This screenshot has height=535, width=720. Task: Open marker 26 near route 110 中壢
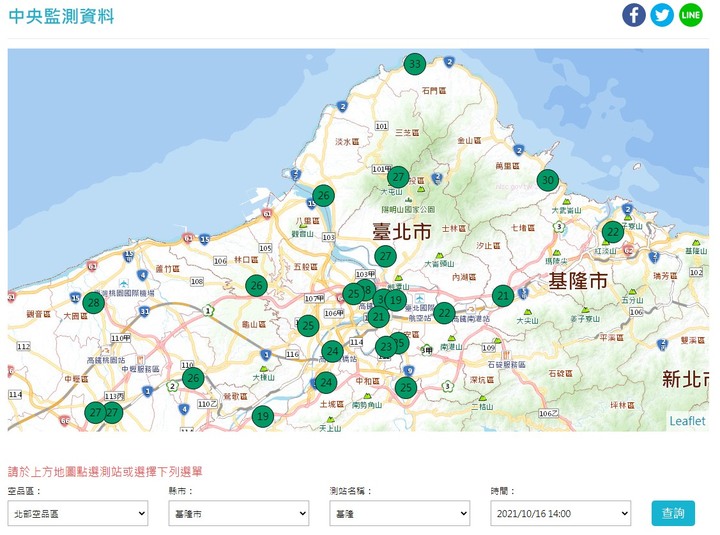(193, 378)
